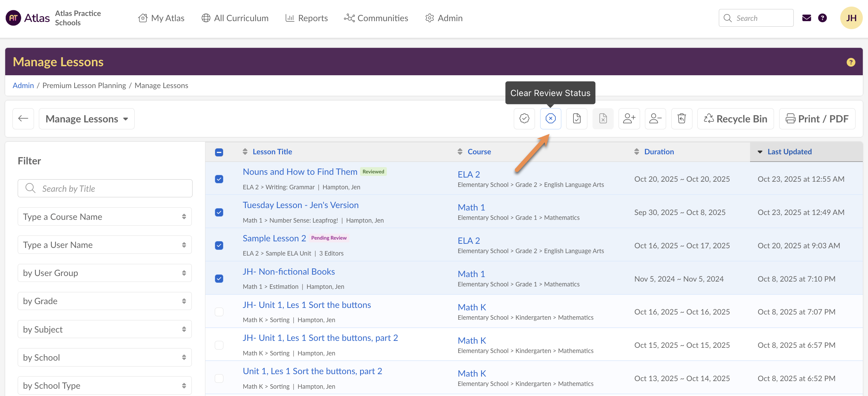Click the trash delete icon
Viewport: 868px width, 396px height.
pyautogui.click(x=682, y=119)
